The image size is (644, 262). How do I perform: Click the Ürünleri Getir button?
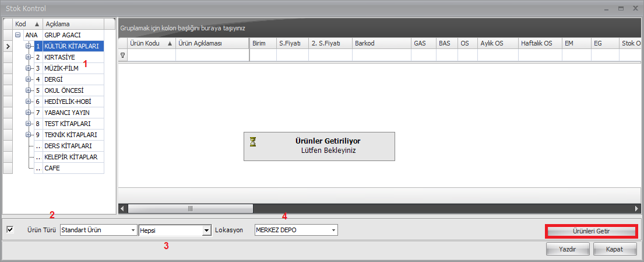[590, 232]
